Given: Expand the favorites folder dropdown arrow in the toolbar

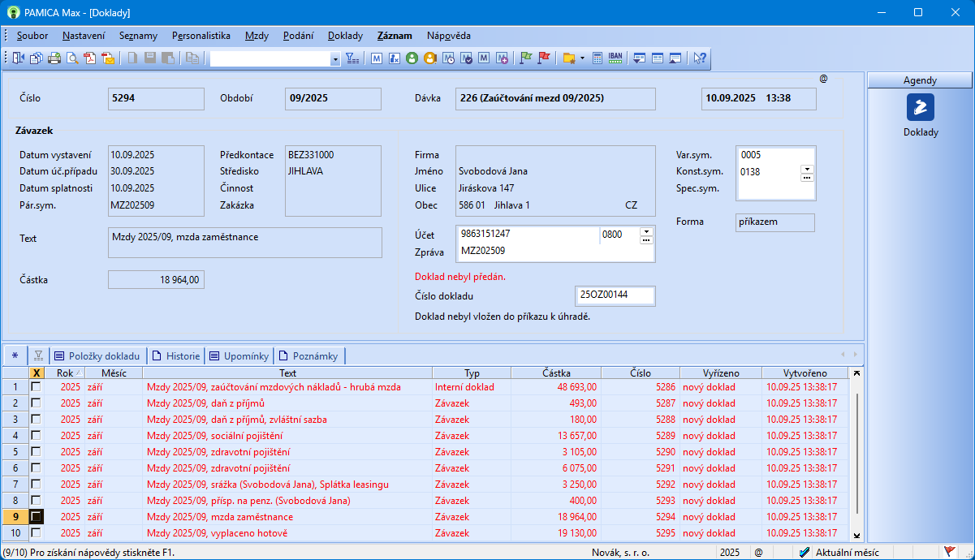Looking at the screenshot, I should (582, 58).
